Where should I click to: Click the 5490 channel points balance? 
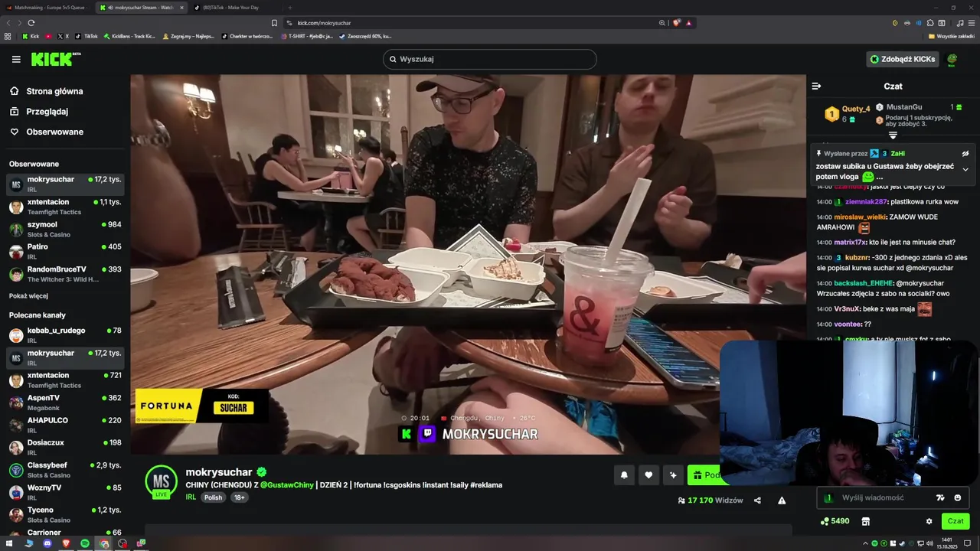pyautogui.click(x=835, y=521)
